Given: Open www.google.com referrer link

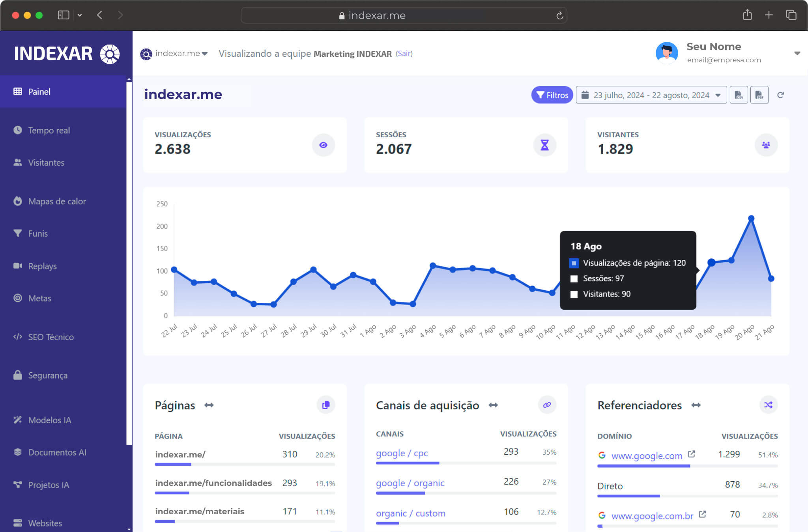Looking at the screenshot, I should pos(647,456).
